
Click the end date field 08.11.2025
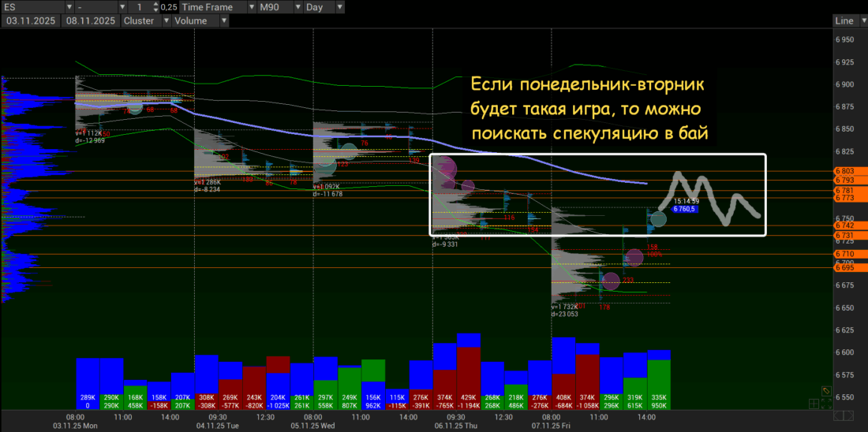[x=91, y=21]
